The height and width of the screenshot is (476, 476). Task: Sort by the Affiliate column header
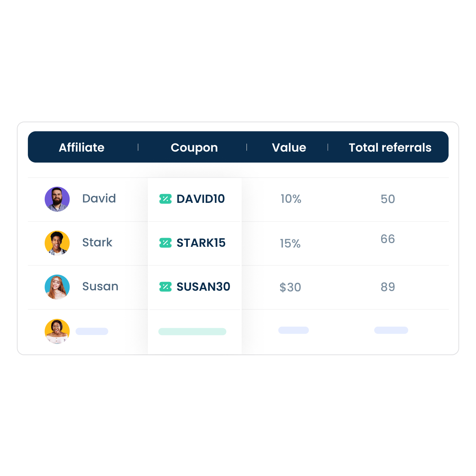click(82, 147)
